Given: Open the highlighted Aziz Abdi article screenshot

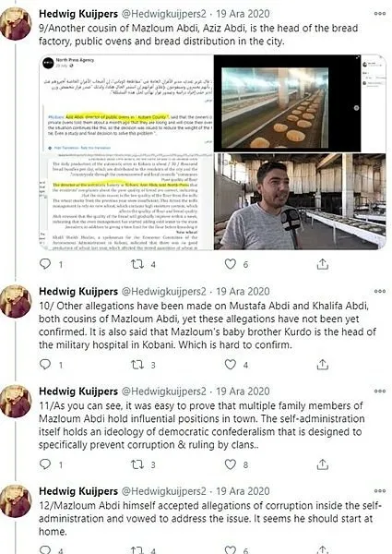Looking at the screenshot, I should pos(126,152).
